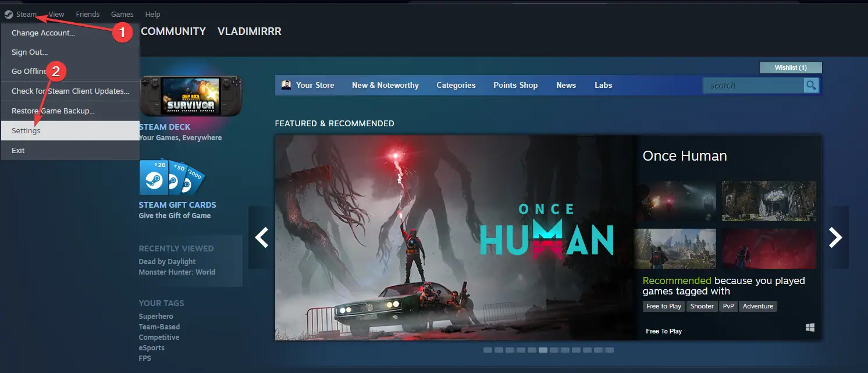868x373 pixels.
Task: Click the previous carousel arrow
Action: (261, 237)
